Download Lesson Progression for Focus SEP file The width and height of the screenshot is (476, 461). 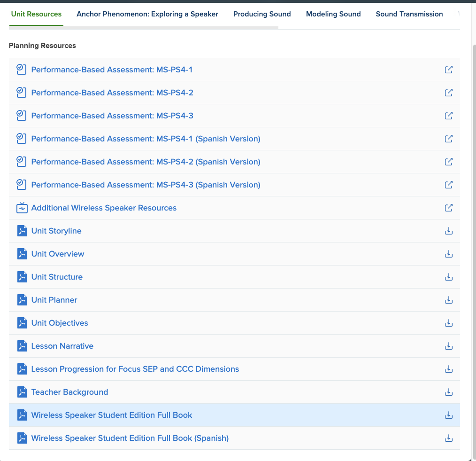click(x=448, y=369)
